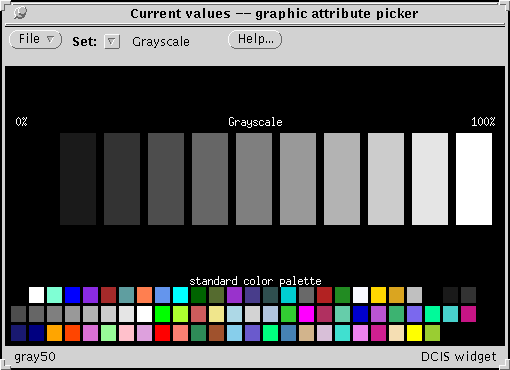
Task: Select medium violet red swatch ending middle row
Action: 468,314
